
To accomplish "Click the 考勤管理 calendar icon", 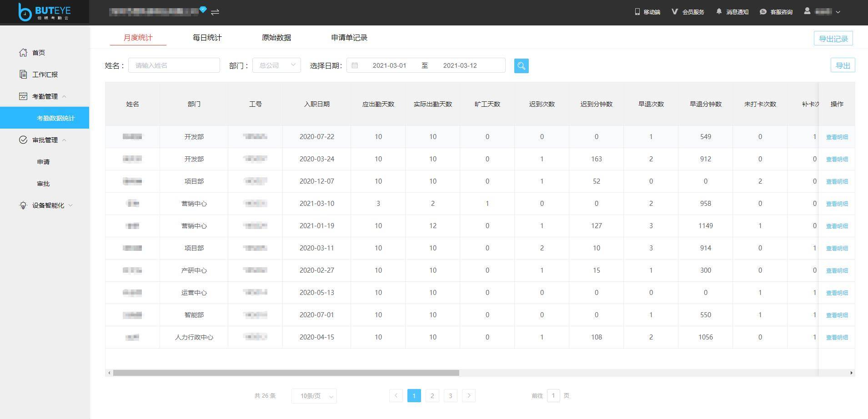I will click(23, 96).
